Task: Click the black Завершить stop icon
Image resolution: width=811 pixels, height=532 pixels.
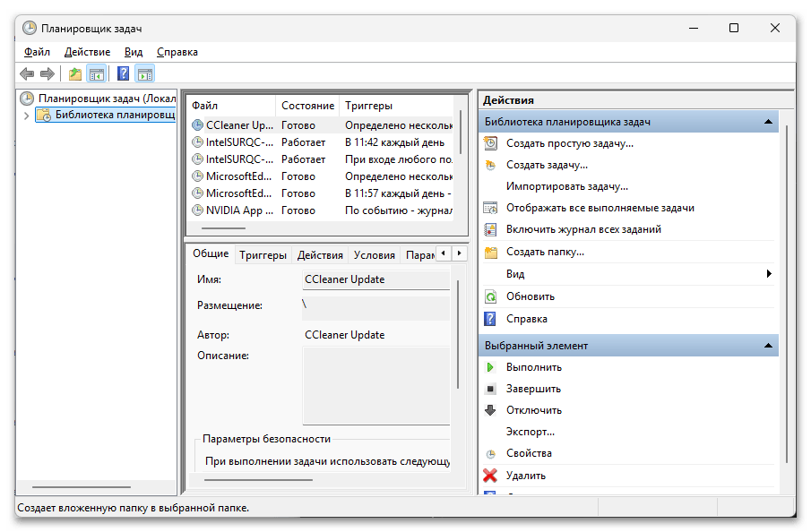Action: point(491,389)
